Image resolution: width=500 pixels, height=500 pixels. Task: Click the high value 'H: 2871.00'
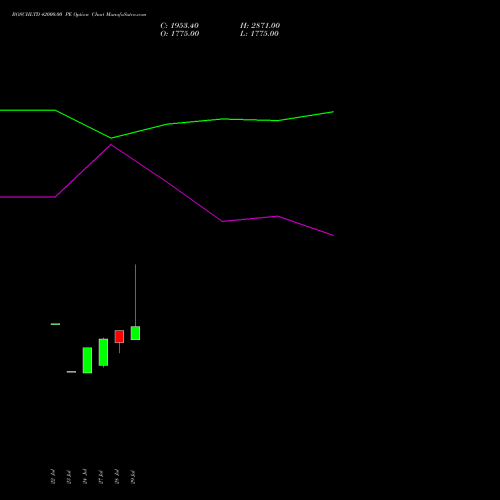[x=260, y=26]
